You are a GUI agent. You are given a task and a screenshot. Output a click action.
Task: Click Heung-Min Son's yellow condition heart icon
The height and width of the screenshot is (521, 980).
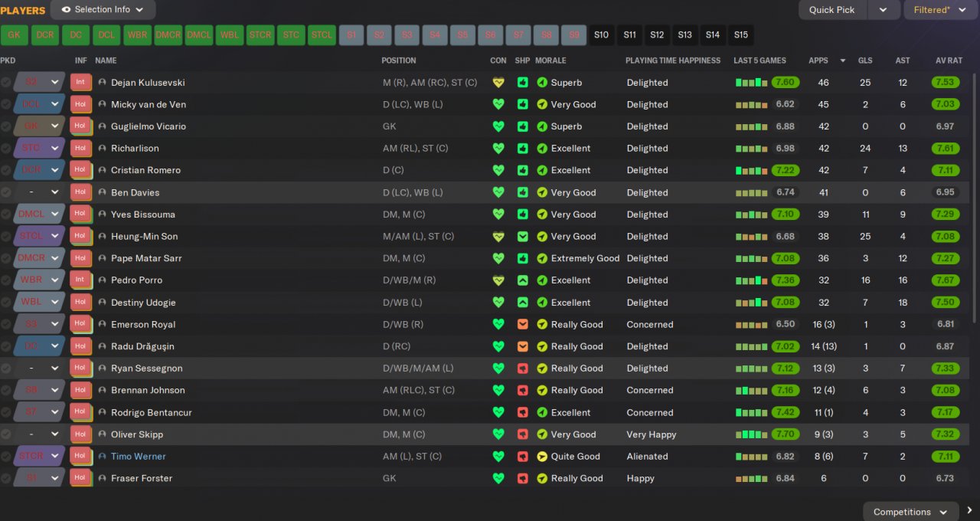(x=498, y=237)
